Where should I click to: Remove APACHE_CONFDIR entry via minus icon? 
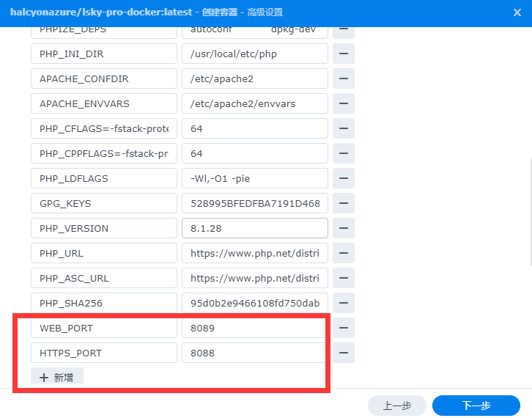pyautogui.click(x=343, y=78)
